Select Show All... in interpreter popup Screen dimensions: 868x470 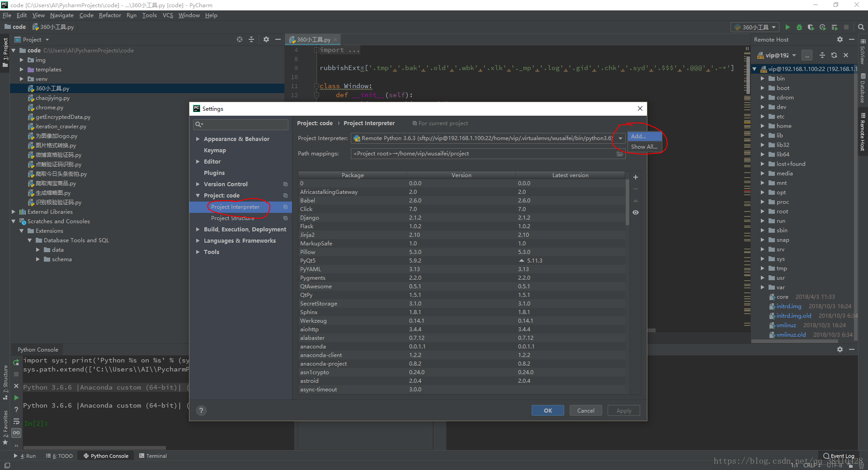pos(645,147)
